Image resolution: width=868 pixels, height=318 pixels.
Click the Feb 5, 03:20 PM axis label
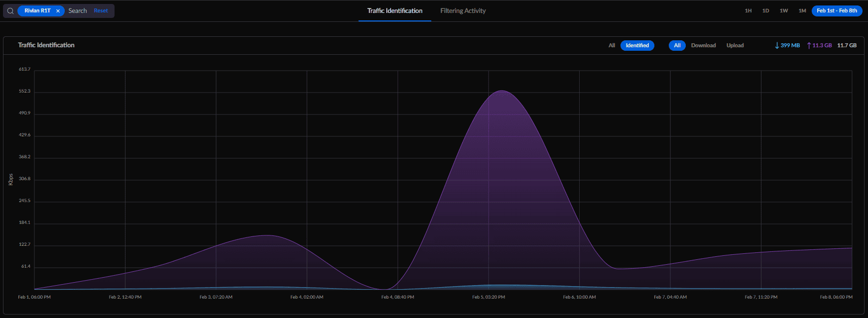coord(489,297)
